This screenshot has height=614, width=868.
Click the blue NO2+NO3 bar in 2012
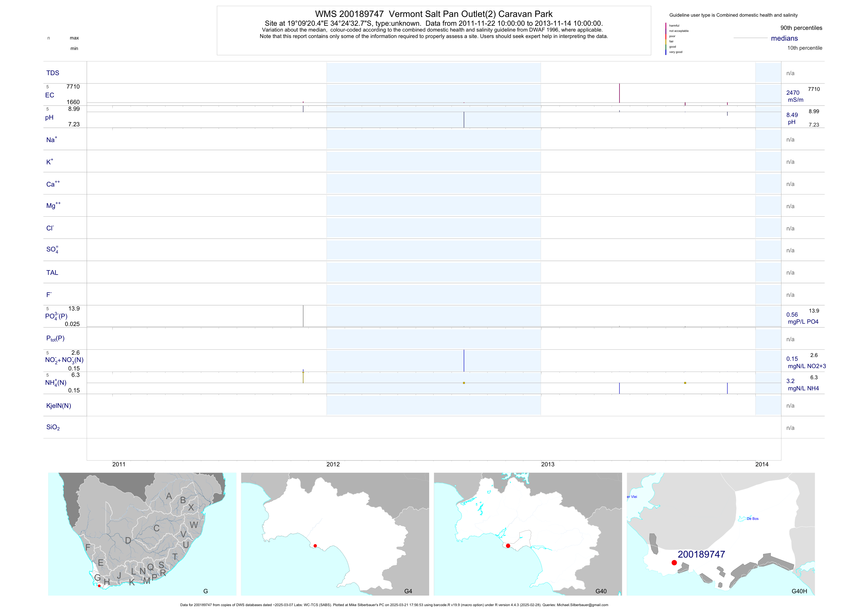pos(464,360)
